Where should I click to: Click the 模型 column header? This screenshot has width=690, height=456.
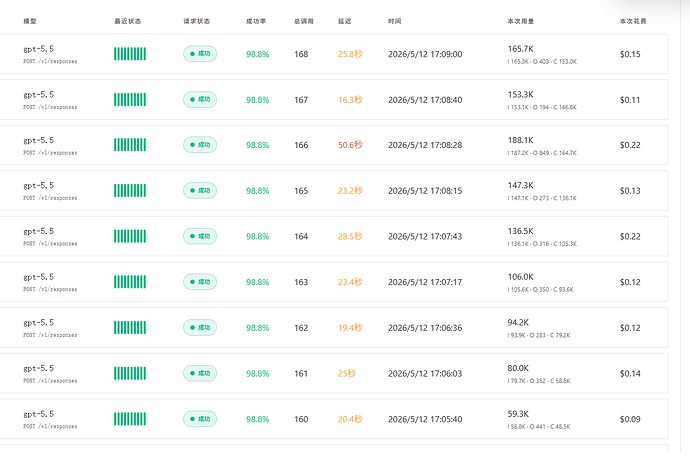tap(29, 21)
